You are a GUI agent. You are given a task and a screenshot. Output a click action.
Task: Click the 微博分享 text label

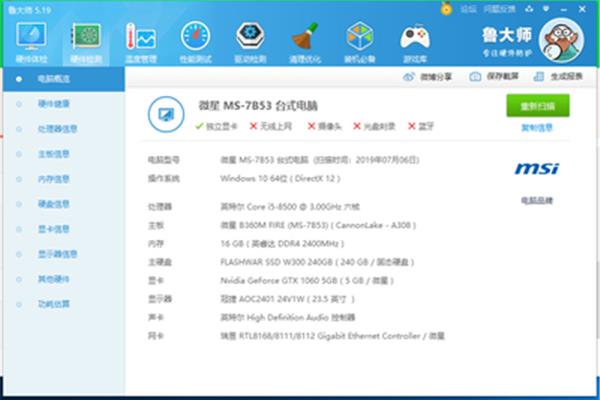pyautogui.click(x=436, y=77)
